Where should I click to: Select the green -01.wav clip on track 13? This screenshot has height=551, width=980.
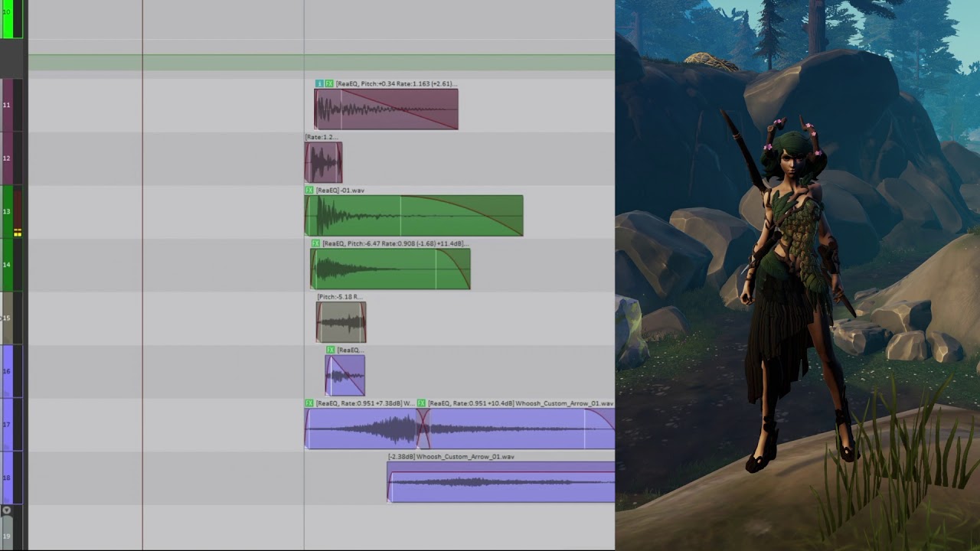click(413, 215)
